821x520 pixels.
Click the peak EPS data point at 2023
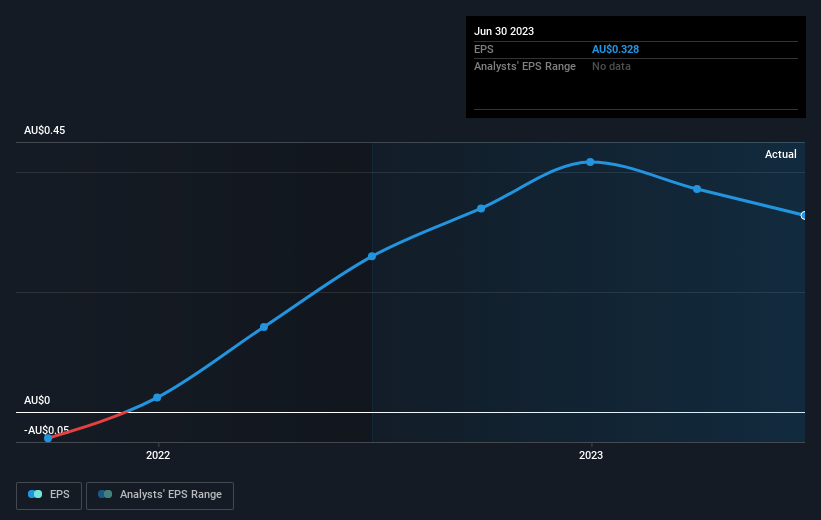coord(590,162)
